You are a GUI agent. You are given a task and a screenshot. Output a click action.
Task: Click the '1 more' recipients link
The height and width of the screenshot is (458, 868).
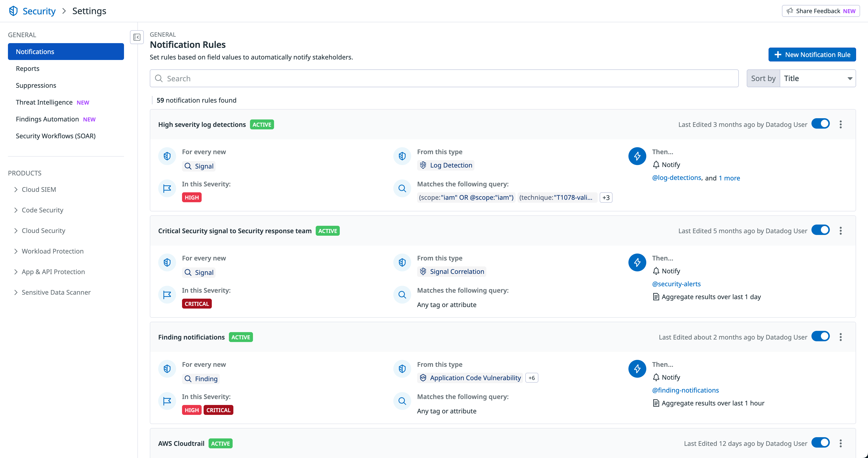point(730,178)
